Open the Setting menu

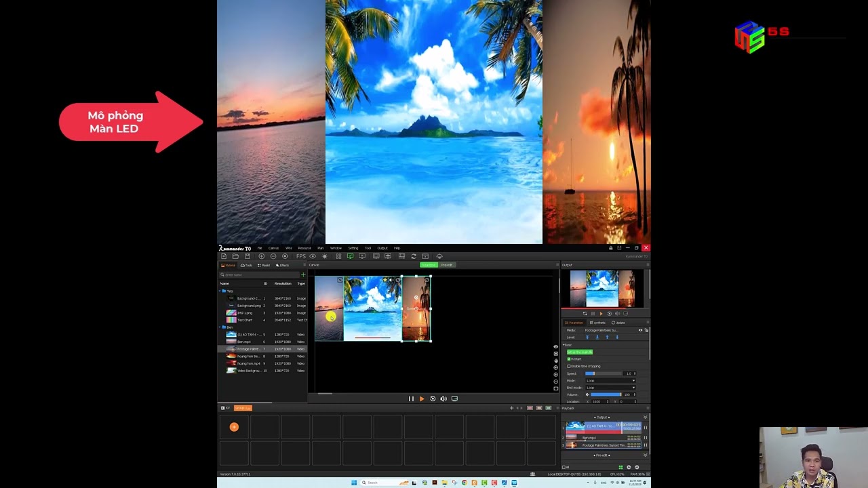[x=353, y=248]
